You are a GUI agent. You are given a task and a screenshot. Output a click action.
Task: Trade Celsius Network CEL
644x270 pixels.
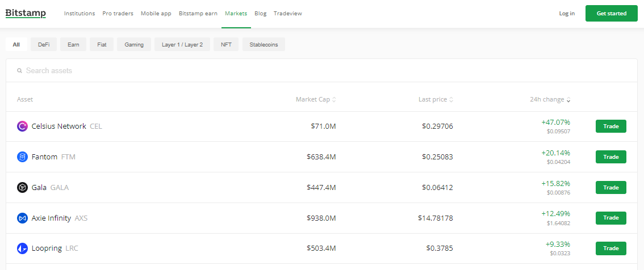click(x=610, y=126)
